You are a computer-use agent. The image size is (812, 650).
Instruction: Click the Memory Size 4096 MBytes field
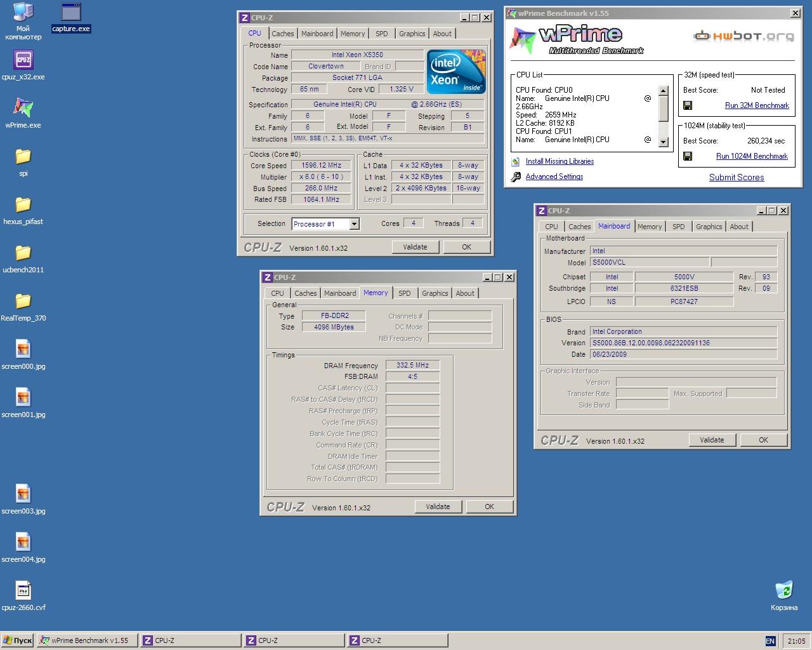(x=334, y=327)
